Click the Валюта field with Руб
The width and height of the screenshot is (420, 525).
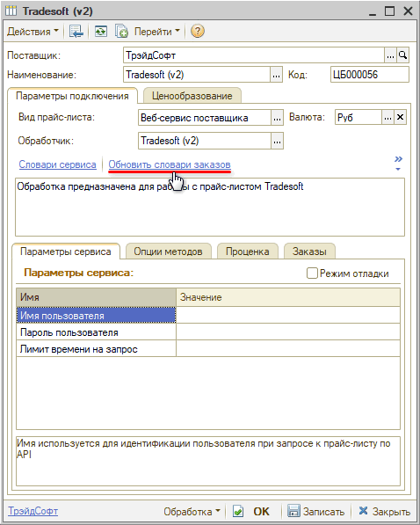coord(358,118)
